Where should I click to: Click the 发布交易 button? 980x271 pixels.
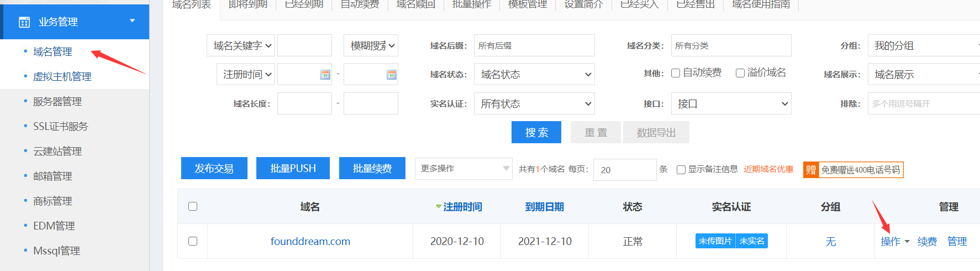(x=214, y=168)
